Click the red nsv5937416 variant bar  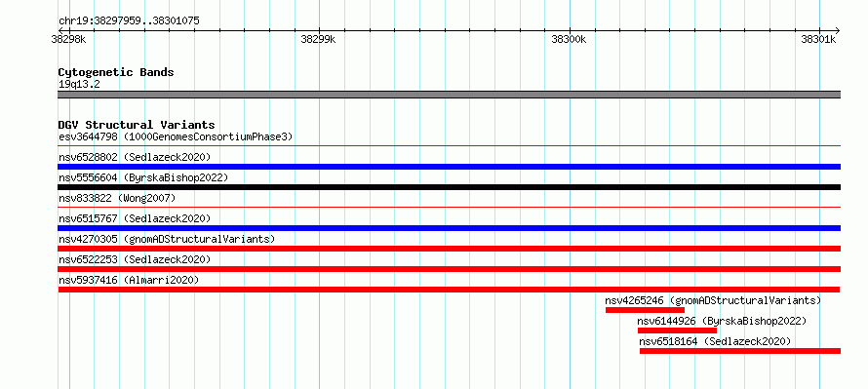[449, 290]
